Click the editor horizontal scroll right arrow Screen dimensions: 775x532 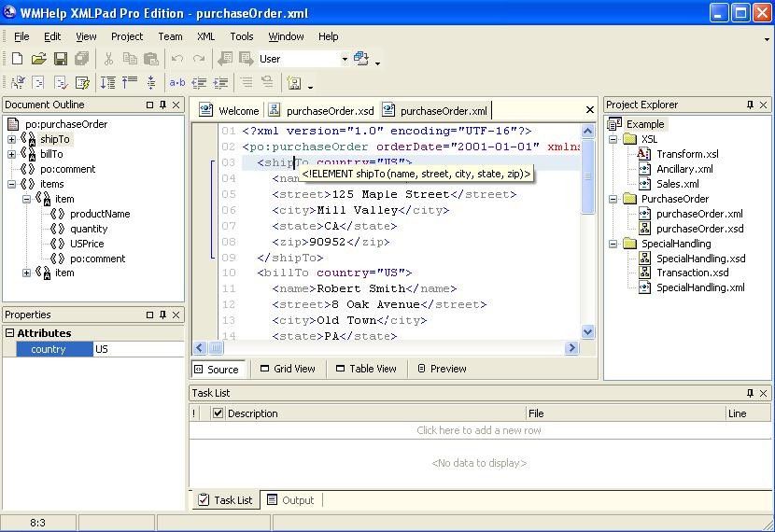[x=571, y=348]
